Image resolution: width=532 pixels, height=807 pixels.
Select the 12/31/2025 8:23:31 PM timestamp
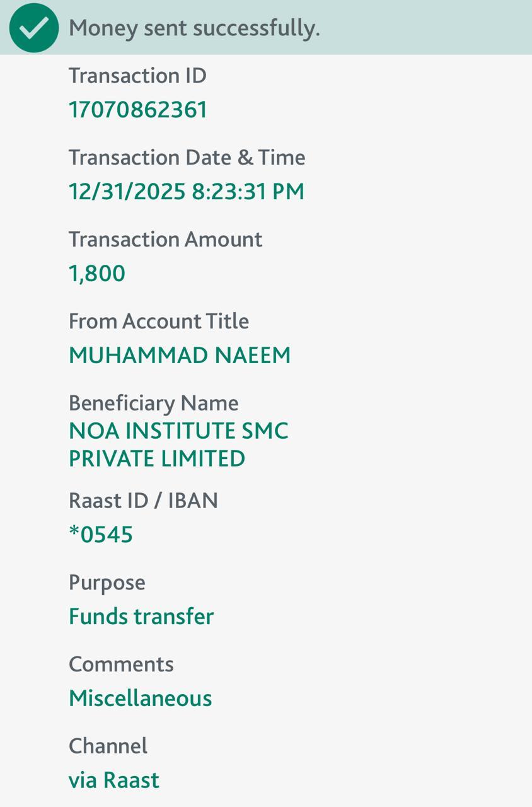tap(187, 192)
